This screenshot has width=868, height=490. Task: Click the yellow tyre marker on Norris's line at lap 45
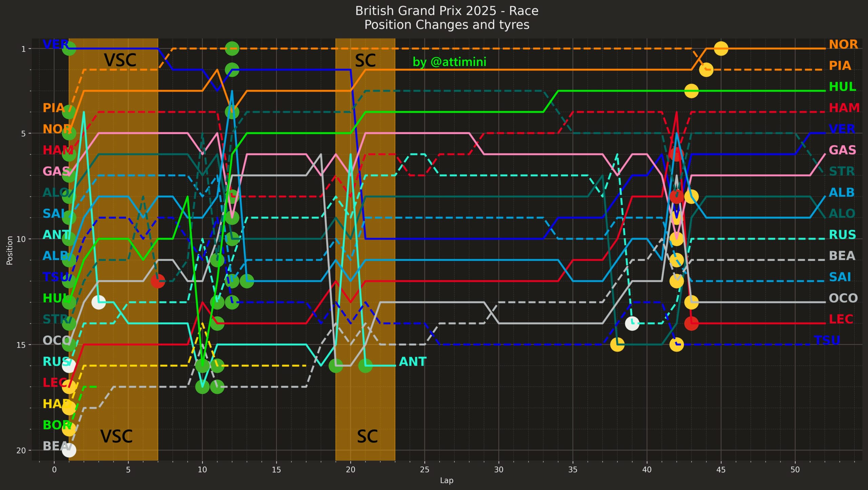point(721,48)
